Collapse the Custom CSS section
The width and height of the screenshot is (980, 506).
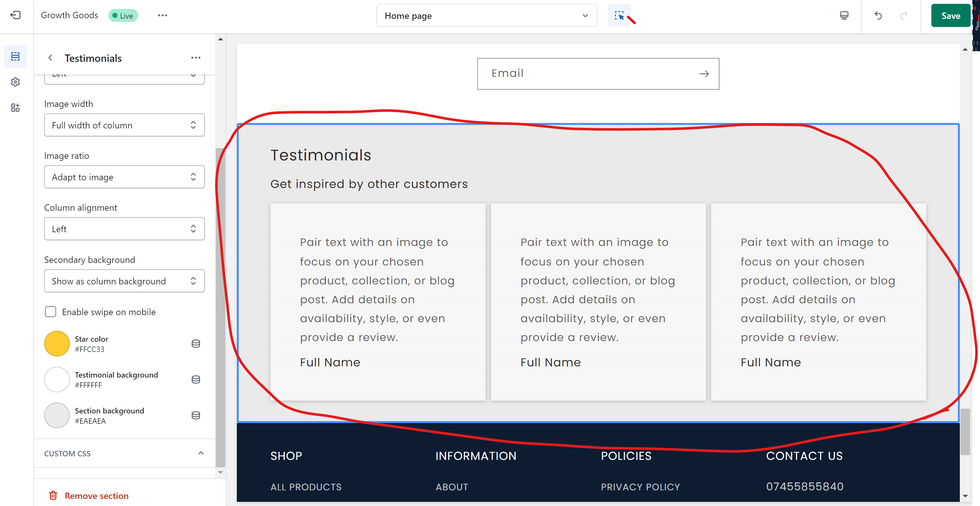(201, 453)
